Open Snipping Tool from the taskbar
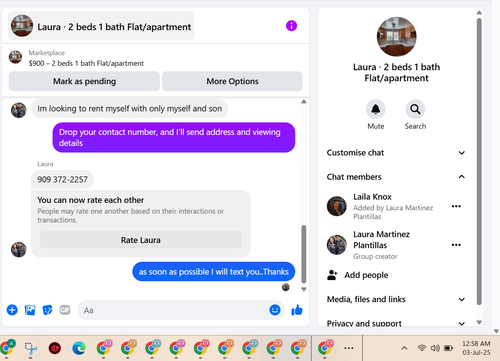500x361 pixels. click(31, 348)
